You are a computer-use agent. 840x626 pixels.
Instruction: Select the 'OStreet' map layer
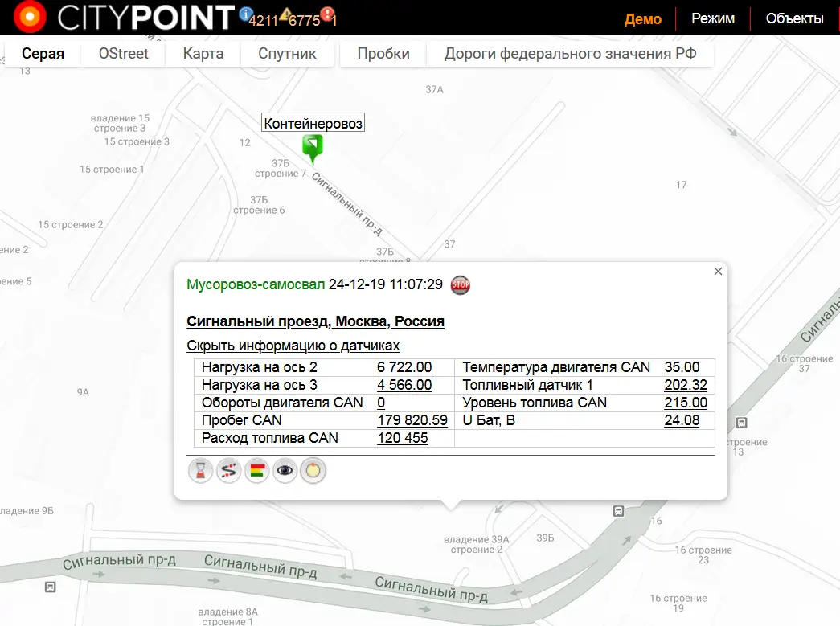124,54
